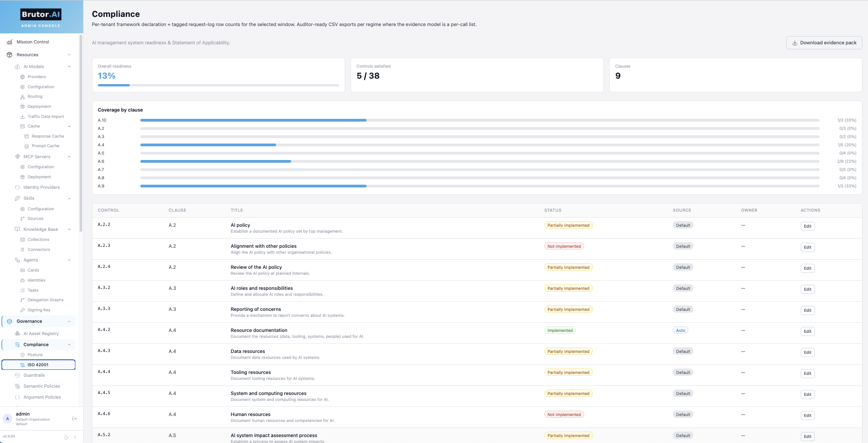Edit control A.4.4 Tooling resources

coord(808,374)
